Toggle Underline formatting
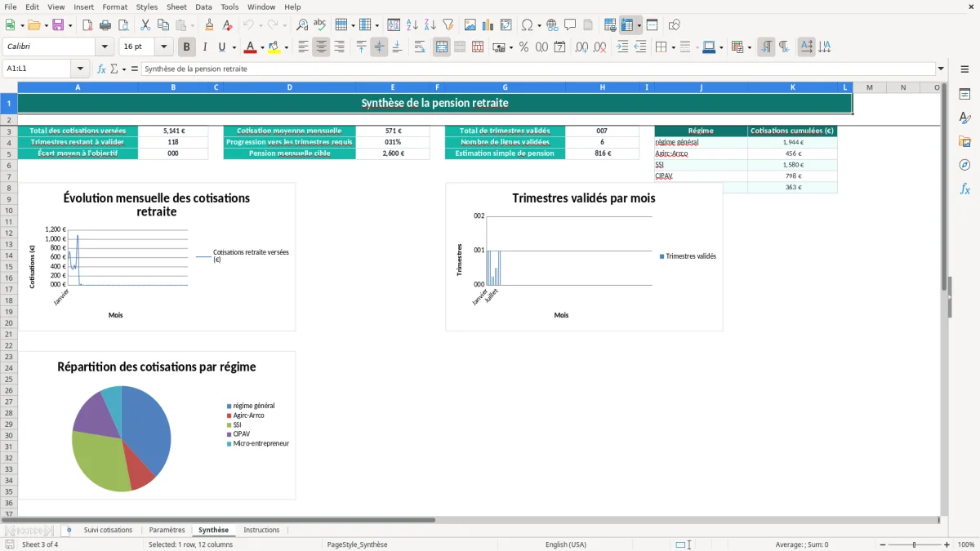Viewport: 980px width, 551px height. pos(223,47)
